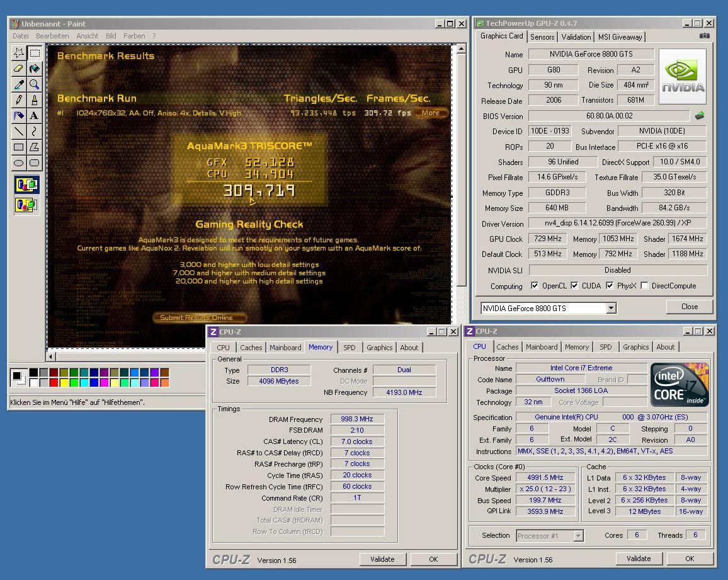Pick the cyan color swatch in Paint palette
Viewport: 728px width, 580px height.
tap(84, 383)
